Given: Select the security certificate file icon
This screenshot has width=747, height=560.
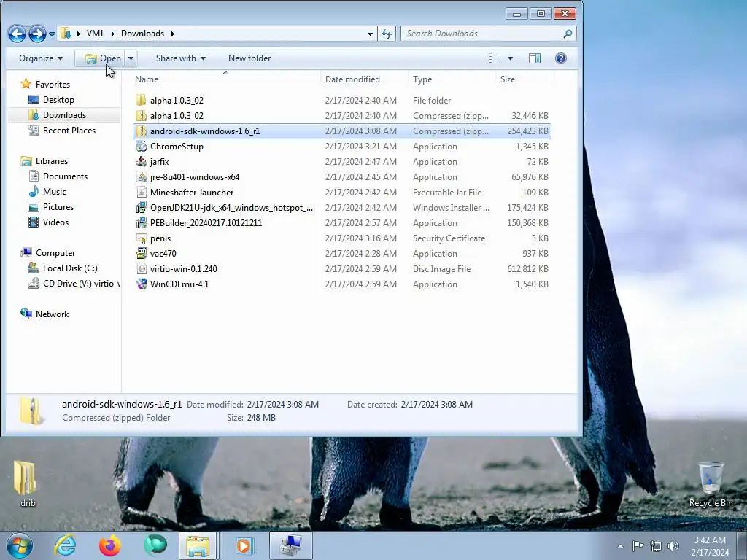Looking at the screenshot, I should click(x=141, y=238).
